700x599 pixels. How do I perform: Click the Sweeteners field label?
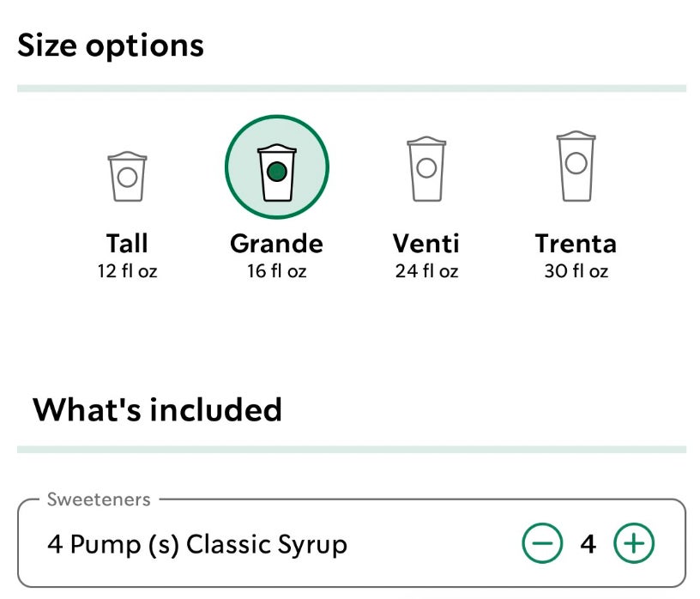point(99,499)
